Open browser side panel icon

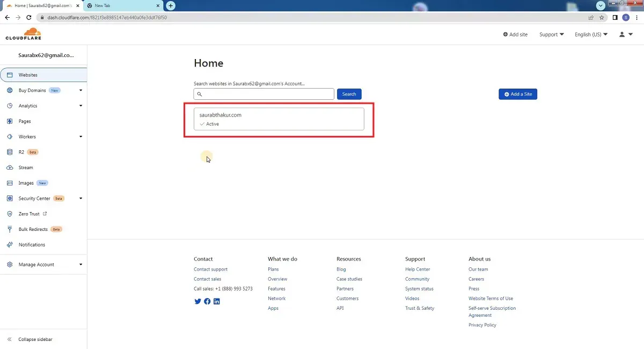coord(615,17)
